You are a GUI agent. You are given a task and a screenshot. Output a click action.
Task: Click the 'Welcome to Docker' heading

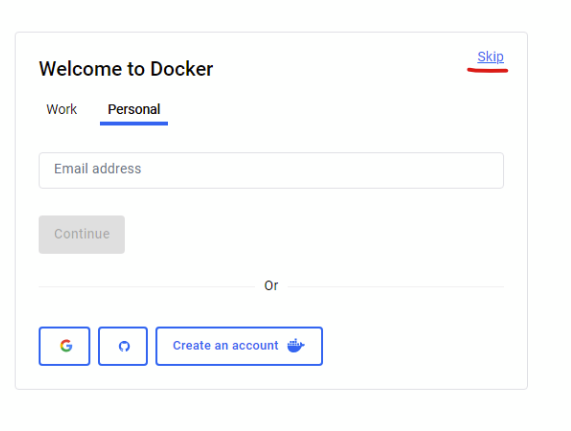coord(126,69)
